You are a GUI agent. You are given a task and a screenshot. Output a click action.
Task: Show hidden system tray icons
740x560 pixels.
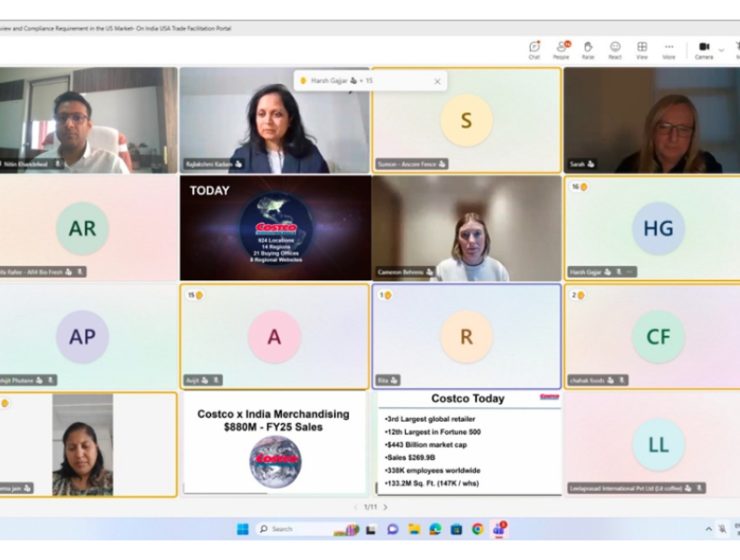tap(708, 529)
